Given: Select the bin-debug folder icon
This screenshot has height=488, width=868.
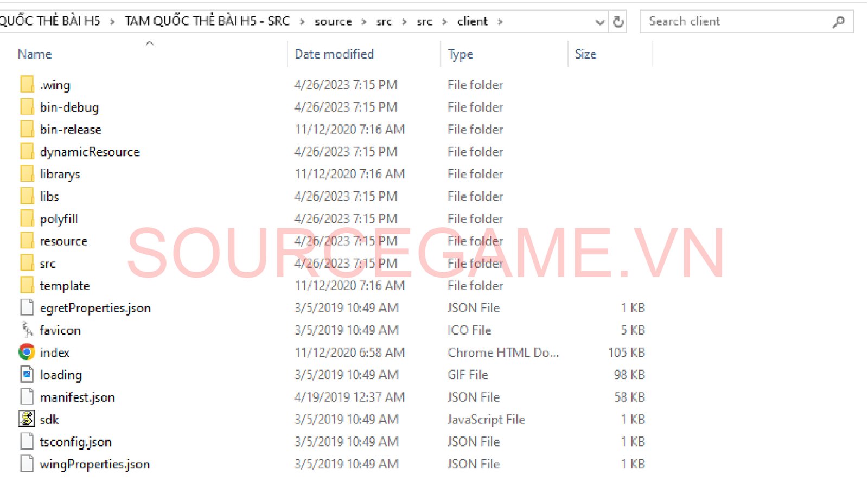Looking at the screenshot, I should pyautogui.click(x=27, y=107).
